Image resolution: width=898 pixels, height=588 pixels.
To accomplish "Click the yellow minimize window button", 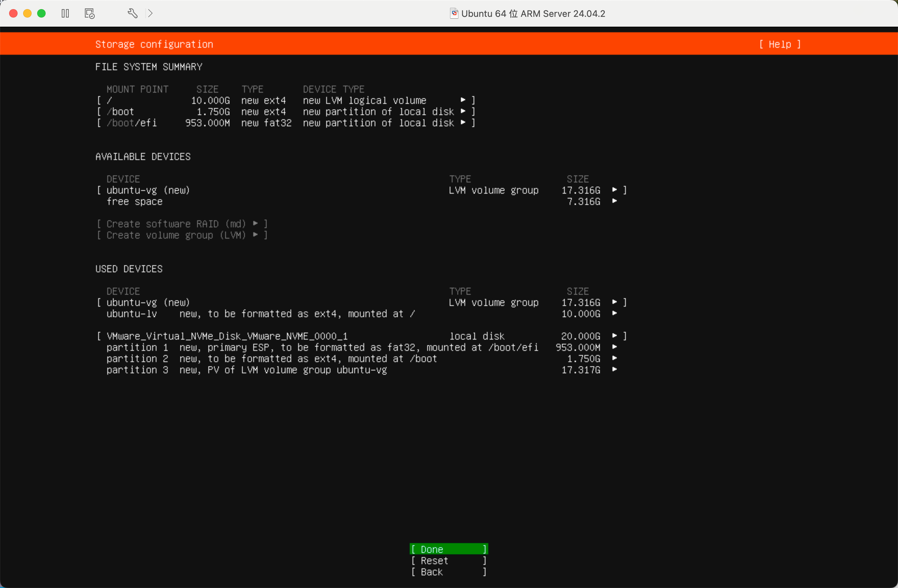I will (x=27, y=14).
